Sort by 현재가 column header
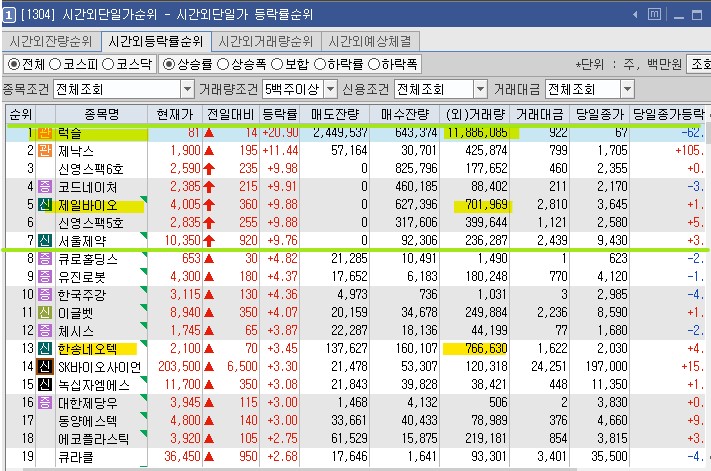This screenshot has width=711, height=471. (175, 114)
